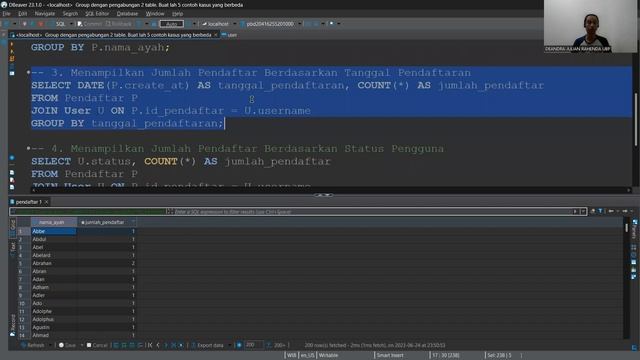The image size is (640, 360).
Task: Click the Save results button
Action: (67, 345)
